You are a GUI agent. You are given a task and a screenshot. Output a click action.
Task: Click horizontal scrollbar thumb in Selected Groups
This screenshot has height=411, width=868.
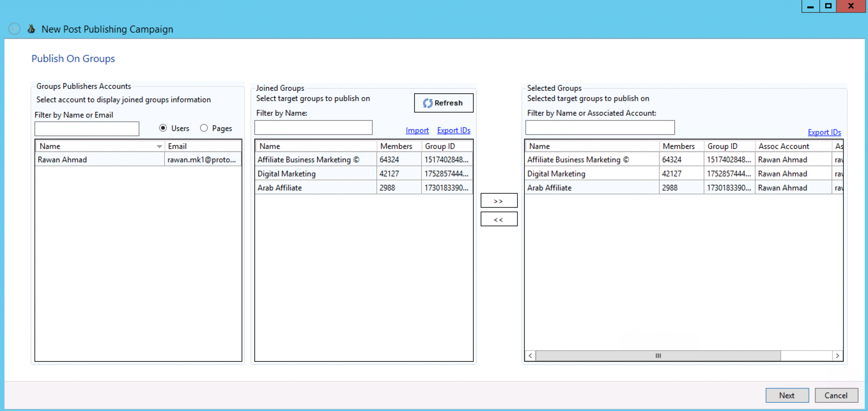(658, 356)
